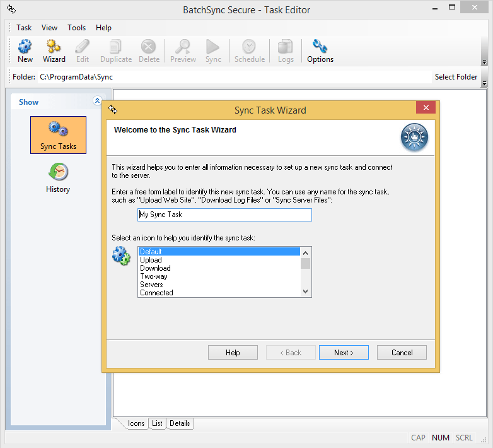
Task: Click the gears icon preview beside icon list
Action: coord(121,256)
